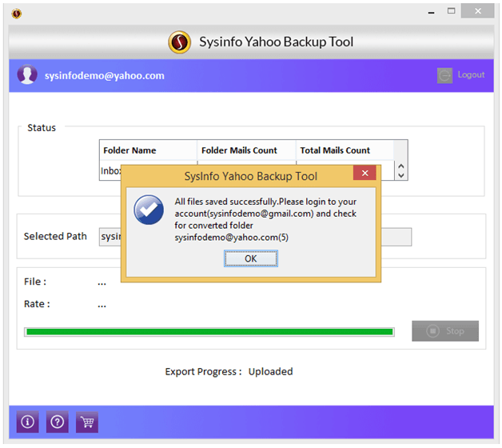This screenshot has height=448, width=502.
Task: Click scroll down arrow in status table
Action: point(401,175)
